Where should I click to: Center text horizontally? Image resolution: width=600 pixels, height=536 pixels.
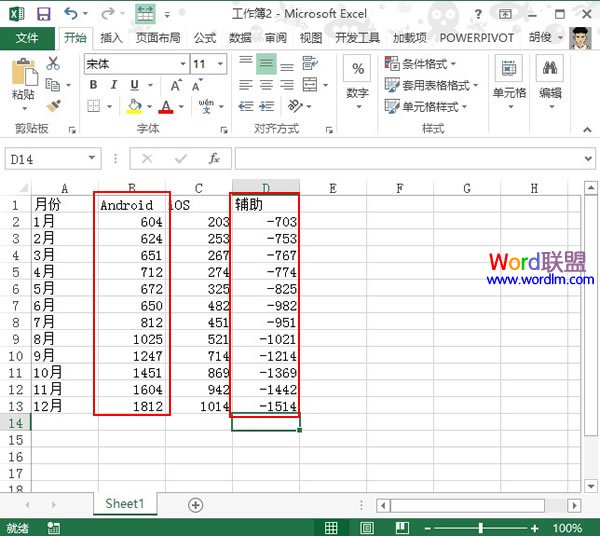point(266,85)
